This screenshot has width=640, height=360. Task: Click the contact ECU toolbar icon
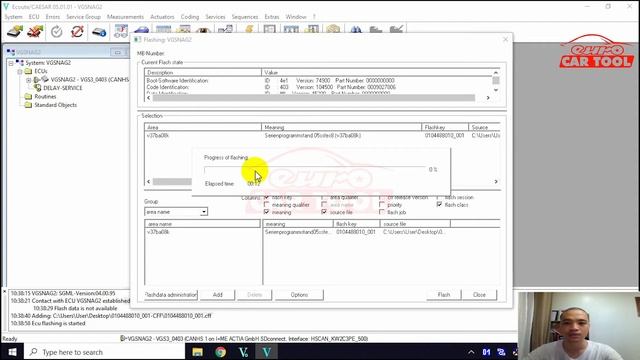pos(15,31)
